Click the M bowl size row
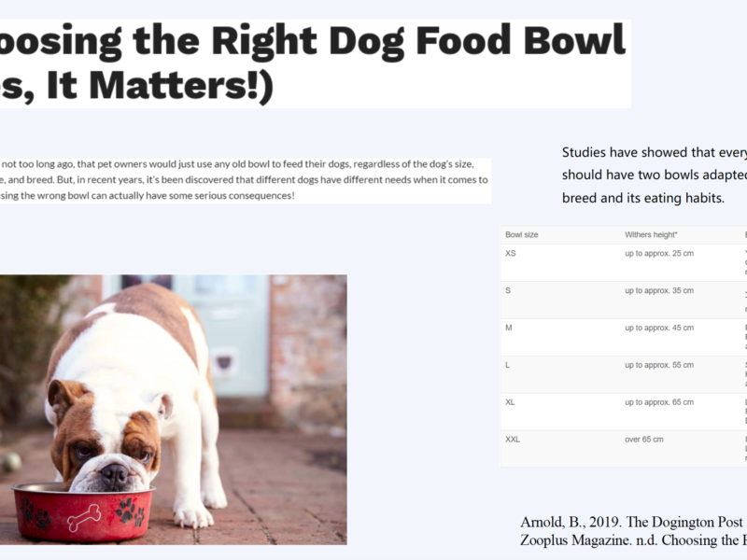Image resolution: width=747 pixels, height=560 pixels. (624, 337)
